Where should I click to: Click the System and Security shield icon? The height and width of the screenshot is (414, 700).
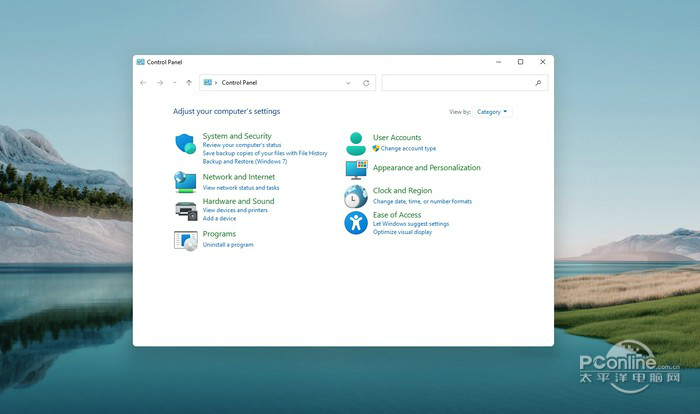(x=185, y=144)
